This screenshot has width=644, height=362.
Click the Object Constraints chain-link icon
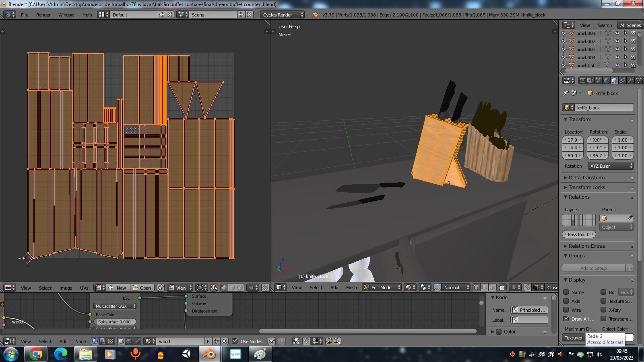tap(622, 80)
